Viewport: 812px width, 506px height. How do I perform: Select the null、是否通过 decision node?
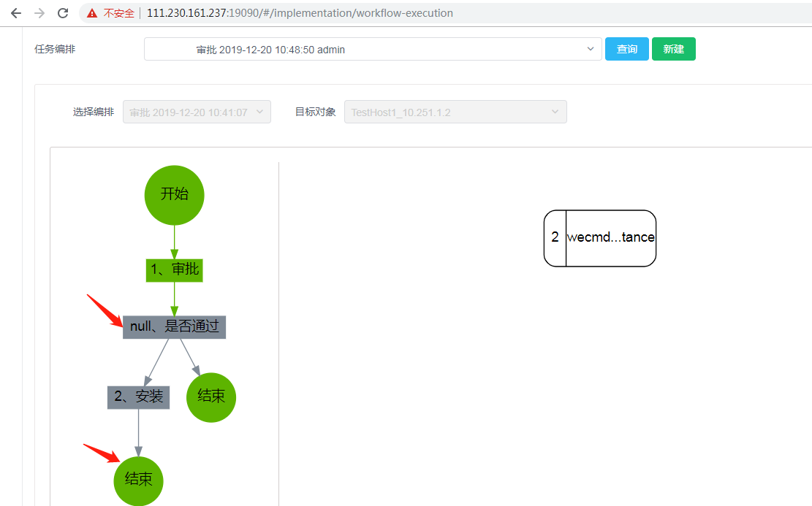174,327
